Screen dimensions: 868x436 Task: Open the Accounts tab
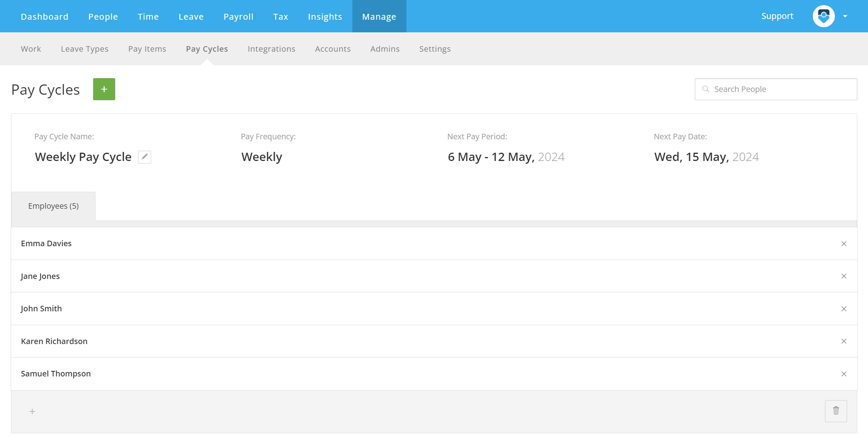click(x=333, y=49)
